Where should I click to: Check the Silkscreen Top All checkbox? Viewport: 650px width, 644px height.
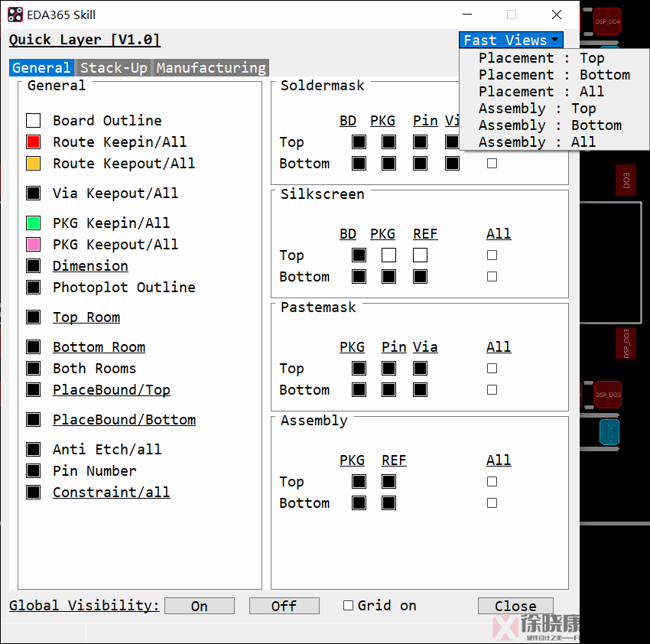(x=492, y=255)
